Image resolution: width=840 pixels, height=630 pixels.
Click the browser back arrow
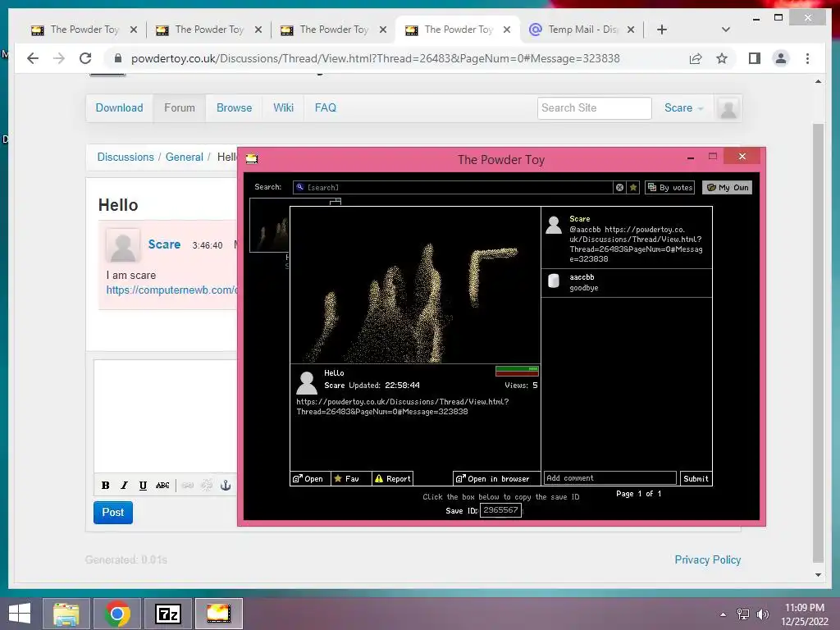tap(33, 58)
